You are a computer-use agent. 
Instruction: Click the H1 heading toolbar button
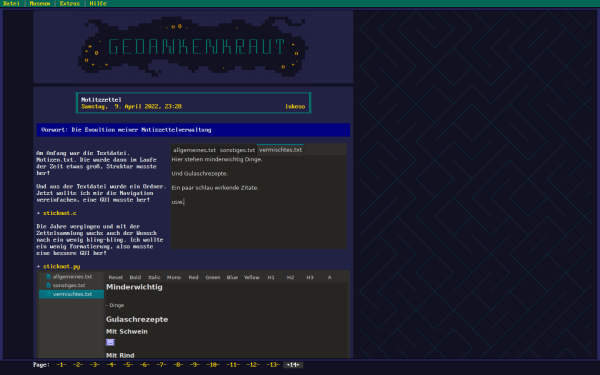(x=271, y=277)
